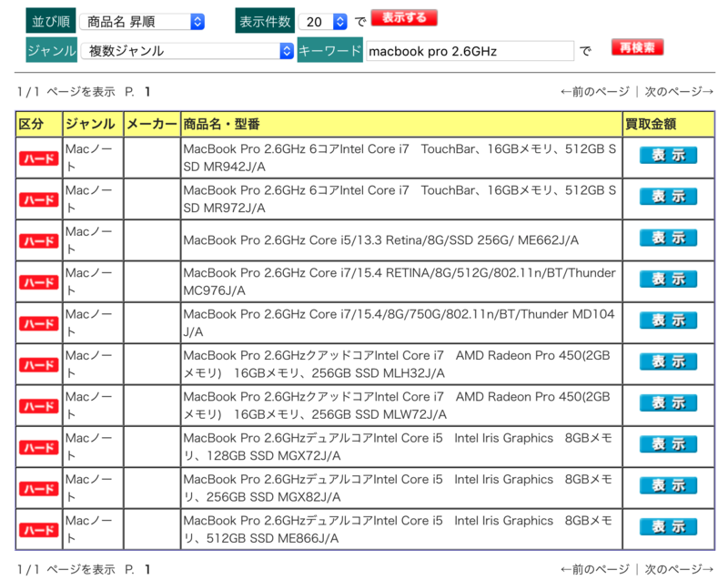
Task: Focus the keyword field containing macbook pro 2.6GHz
Action: pos(470,51)
